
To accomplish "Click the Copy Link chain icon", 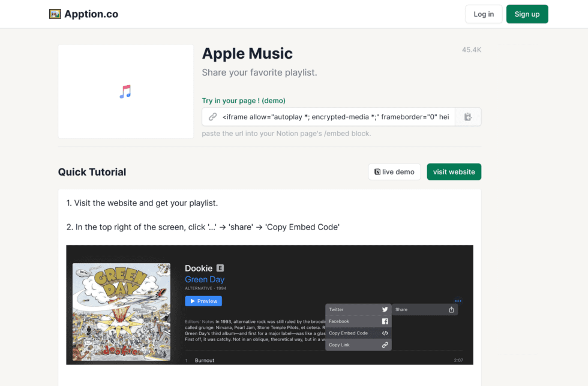I will [385, 345].
